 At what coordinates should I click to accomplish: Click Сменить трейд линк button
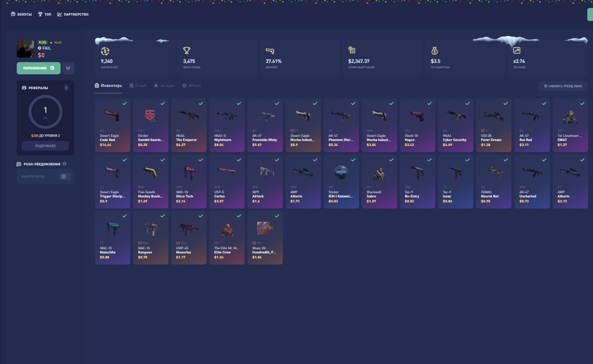pos(563,86)
